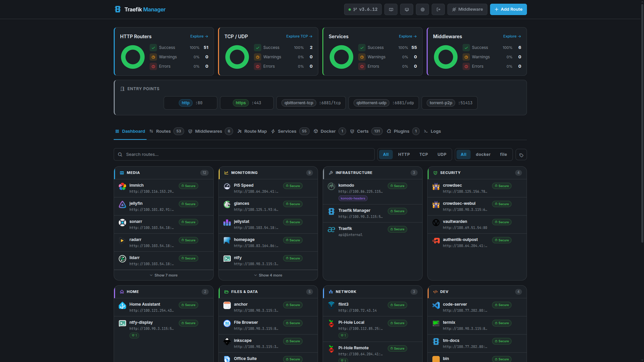Click the Traefik Manager logo
This screenshot has width=644, height=362.
coord(140,9)
